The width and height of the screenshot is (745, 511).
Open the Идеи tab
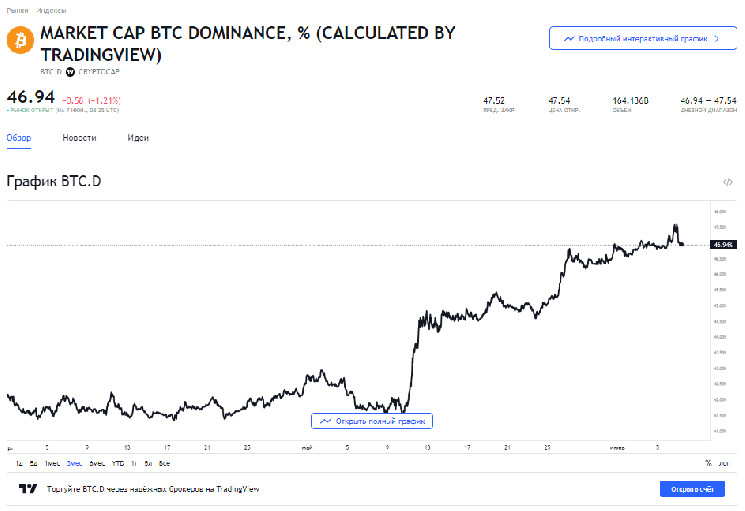click(x=138, y=138)
